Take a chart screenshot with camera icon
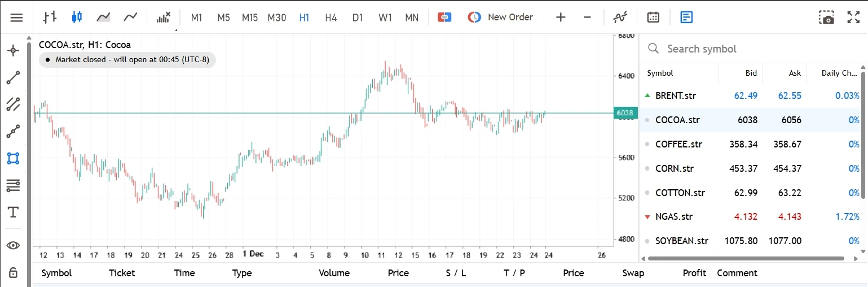Image resolution: width=868 pixels, height=287 pixels. click(x=826, y=18)
